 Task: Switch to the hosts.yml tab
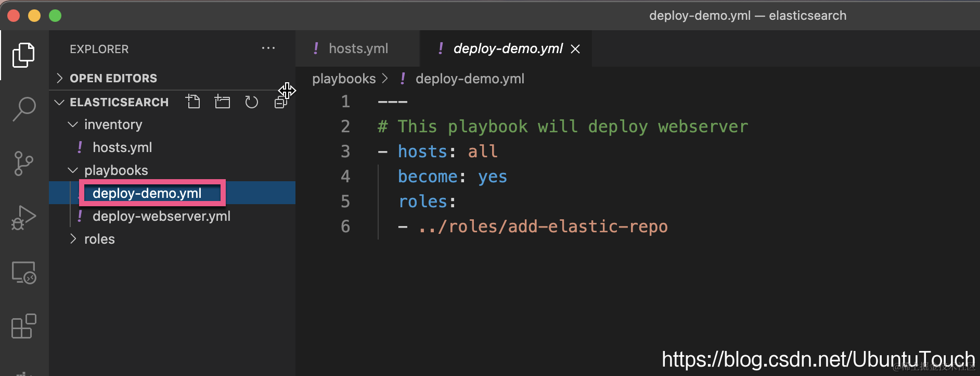[x=357, y=48]
